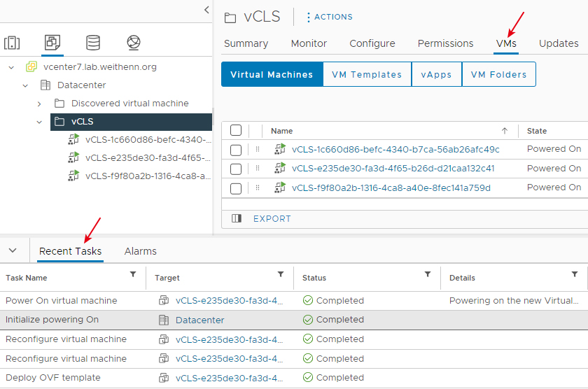
Task: Collapse the navigator sidebar with the arrow
Action: coord(206,10)
